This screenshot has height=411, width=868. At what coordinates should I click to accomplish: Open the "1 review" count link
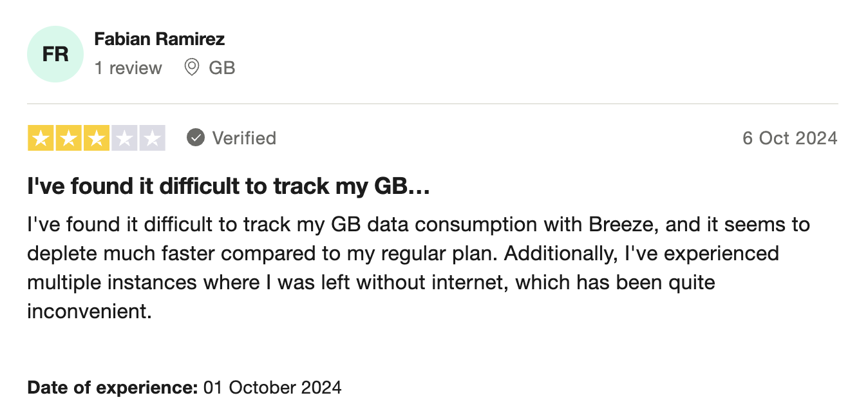point(129,68)
